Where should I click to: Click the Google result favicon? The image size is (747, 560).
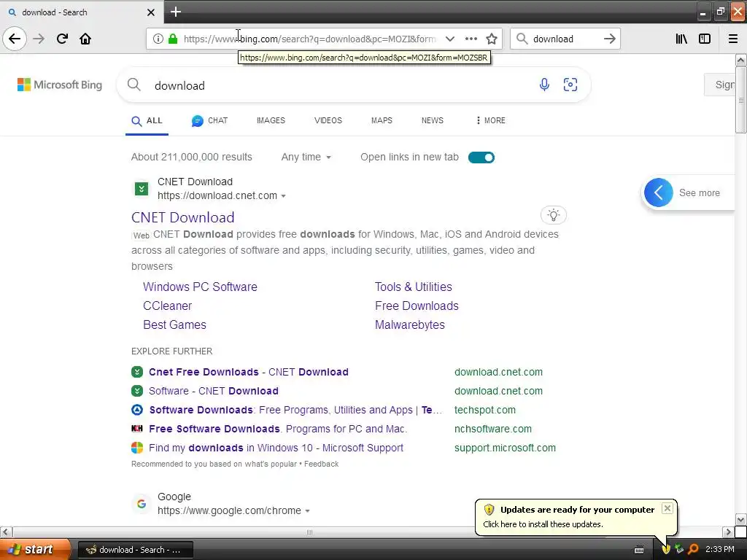141,503
